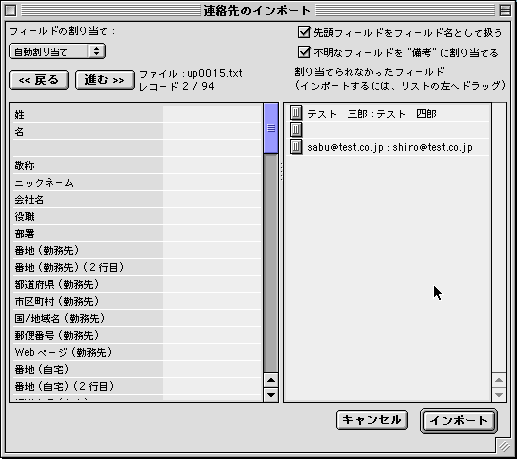Select the 番地（勤務先） field row
The height and width of the screenshot is (459, 517).
[x=137, y=250]
